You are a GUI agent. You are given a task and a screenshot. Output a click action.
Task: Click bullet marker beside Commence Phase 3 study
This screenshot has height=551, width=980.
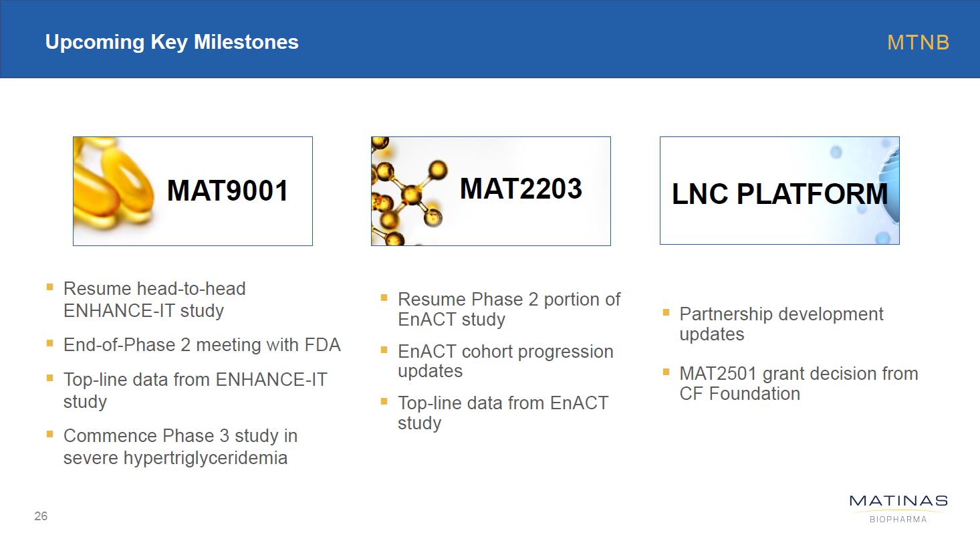tap(50, 434)
